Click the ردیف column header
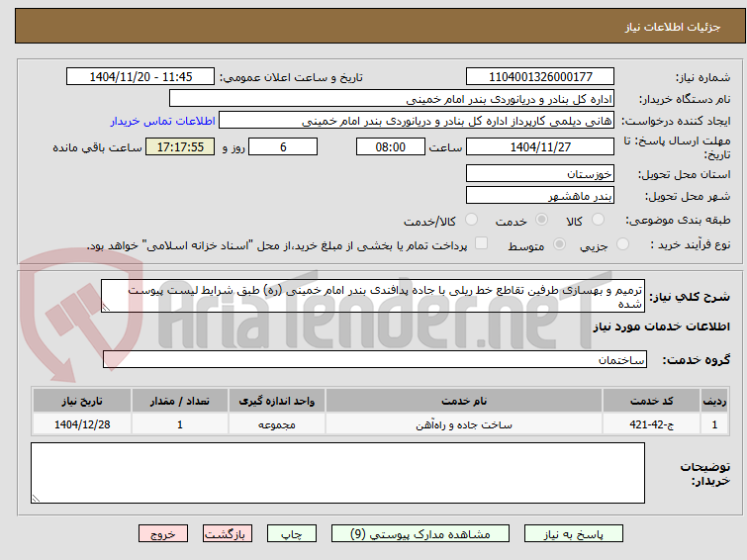The image size is (747, 560). tap(714, 401)
